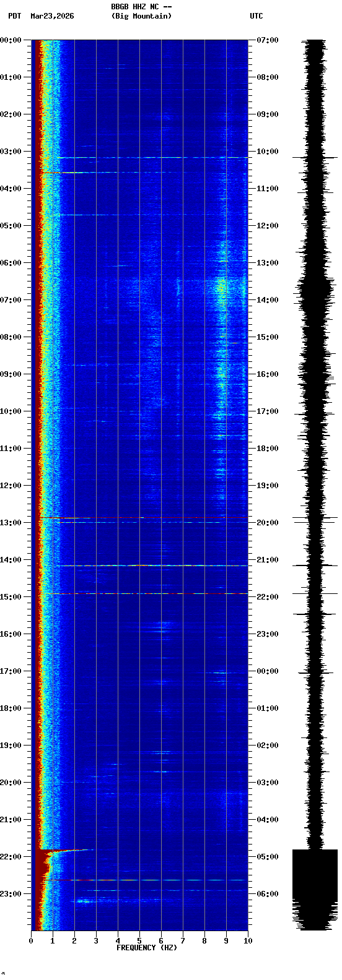The width and height of the screenshot is (342, 980).
Task: Select the "UTC" timezone label
Action: 256,16
